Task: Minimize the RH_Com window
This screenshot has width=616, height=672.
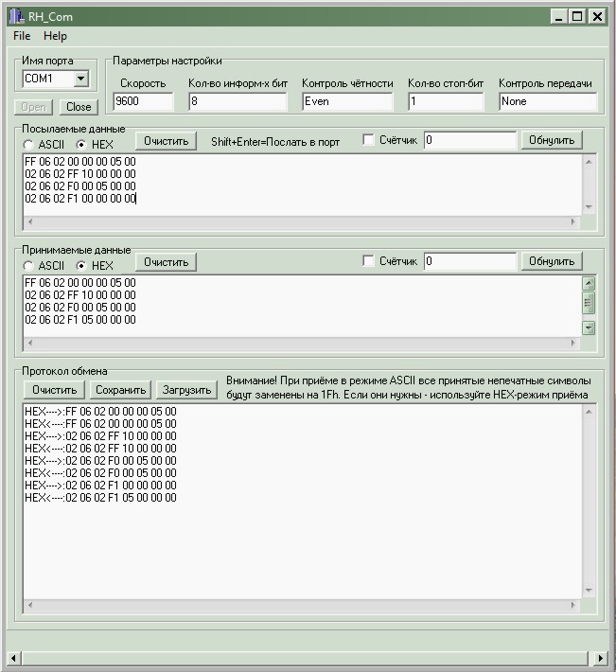Action: coord(558,17)
